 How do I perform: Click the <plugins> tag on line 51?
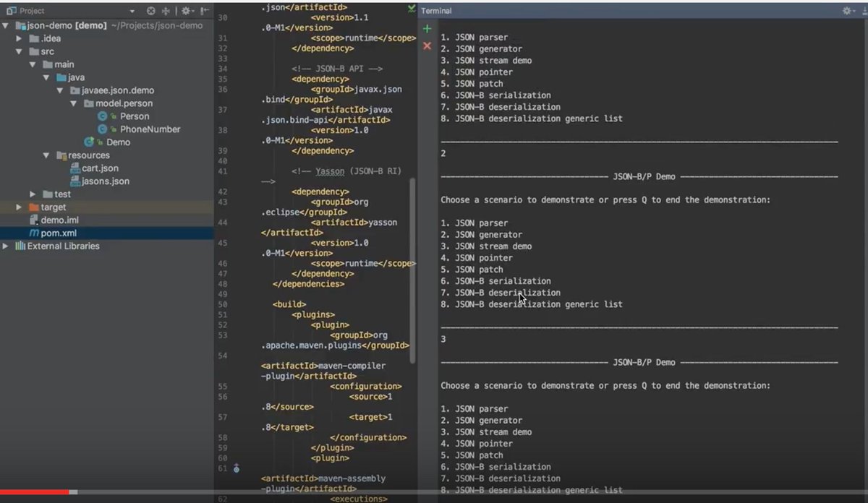[x=313, y=314]
